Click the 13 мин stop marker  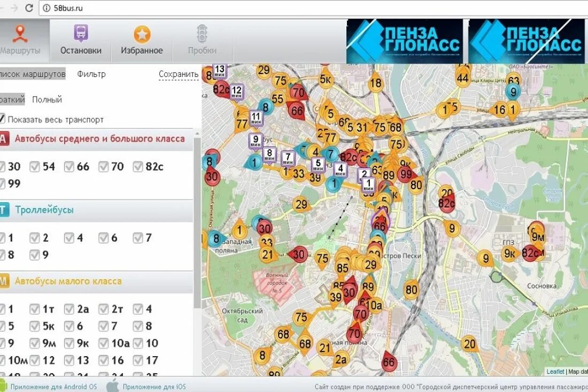click(219, 71)
